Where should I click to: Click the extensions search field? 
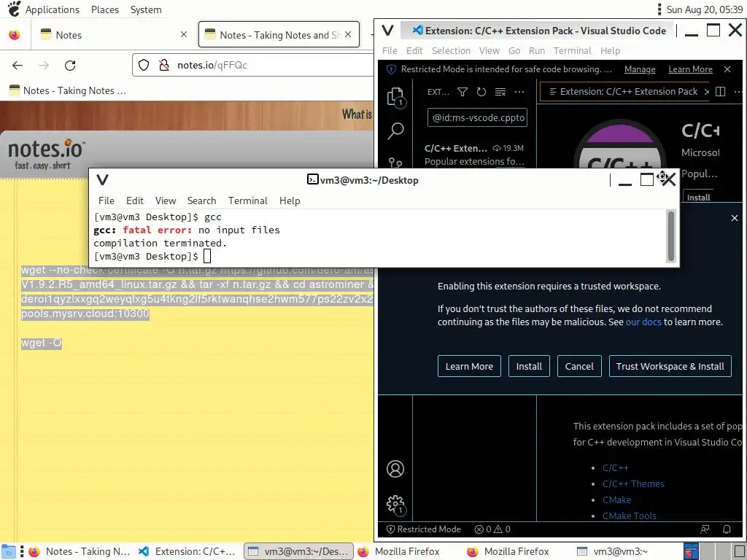coord(477,117)
